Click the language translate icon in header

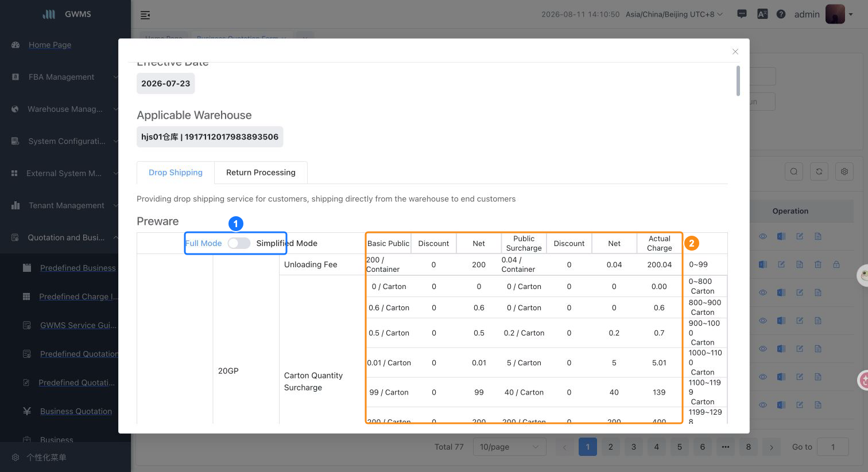tap(762, 14)
